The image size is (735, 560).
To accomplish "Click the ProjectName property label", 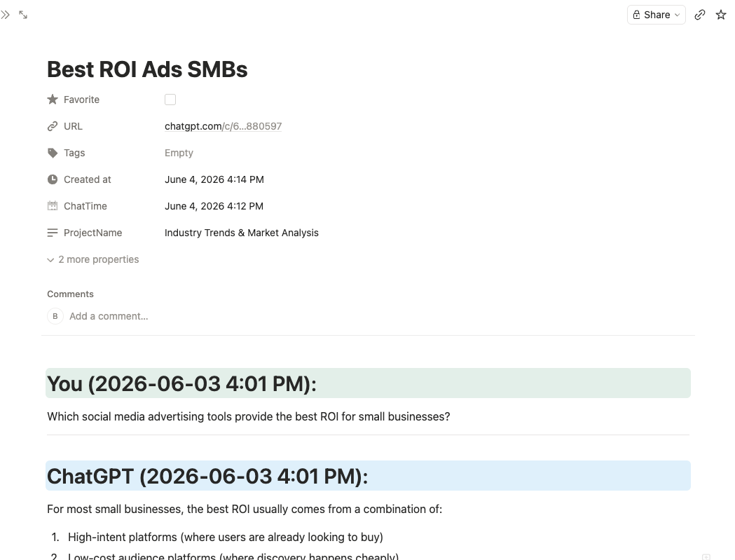I will [x=92, y=233].
